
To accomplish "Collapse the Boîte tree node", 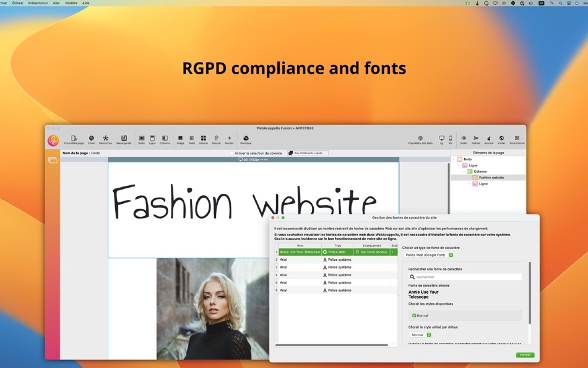I will click(454, 159).
